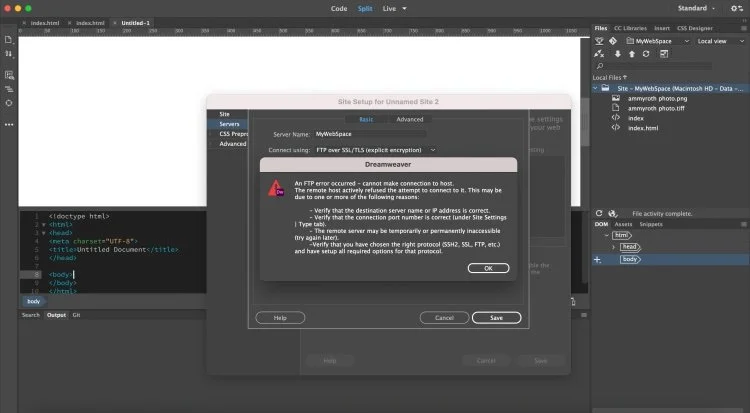Open the Search tab in bottom panel

point(31,315)
